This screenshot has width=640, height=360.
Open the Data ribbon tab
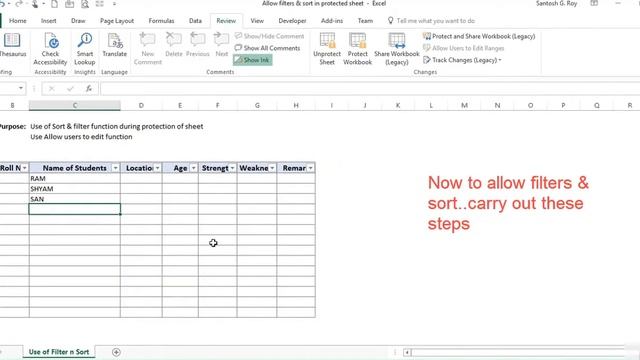coord(195,20)
